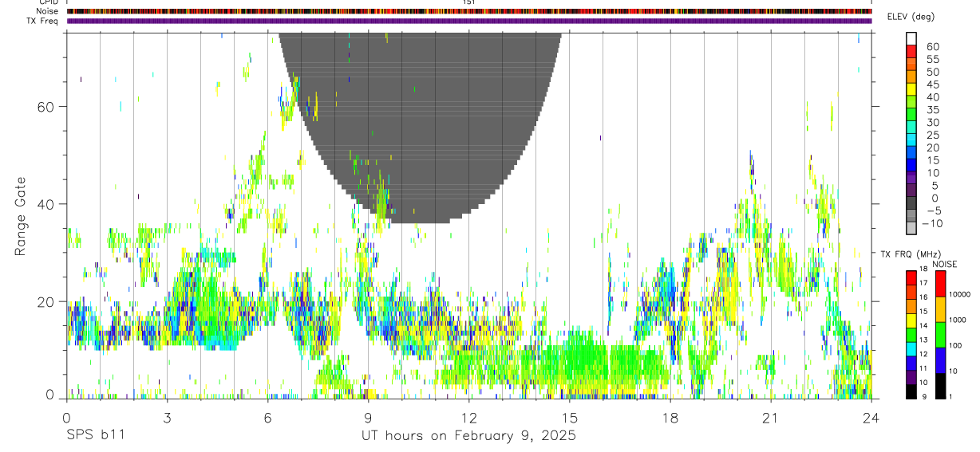Image resolution: width=980 pixels, height=452 pixels.
Task: Click ELEV scale label '−5'
Action: click(x=933, y=211)
